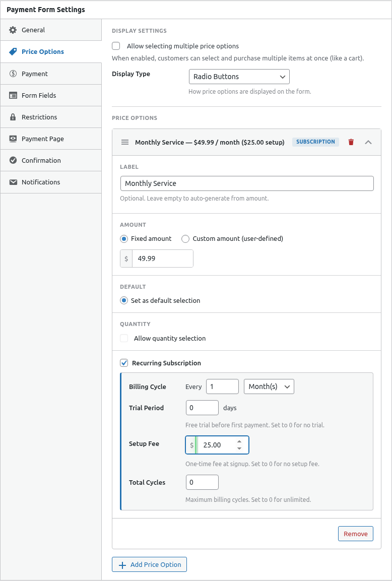This screenshot has height=581, width=392.
Task: Click Add Price Option button
Action: point(149,564)
